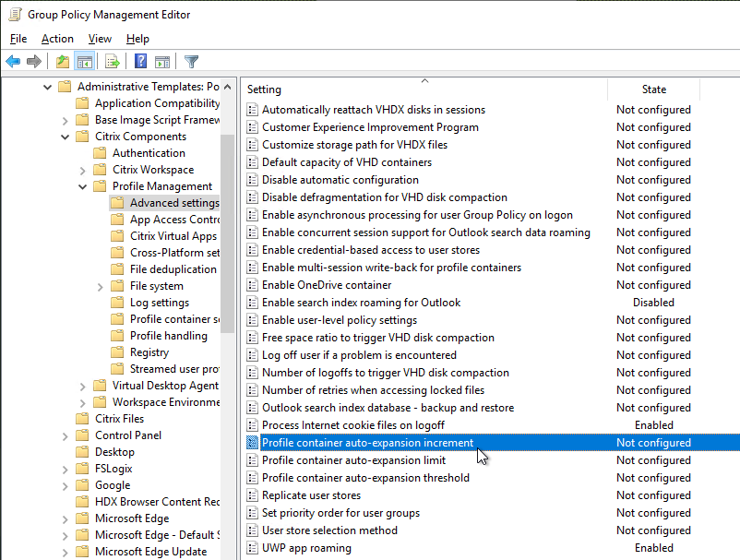Toggle the Show/Hide Action Pane toolbar icon
This screenshot has width=740, height=560.
161,61
